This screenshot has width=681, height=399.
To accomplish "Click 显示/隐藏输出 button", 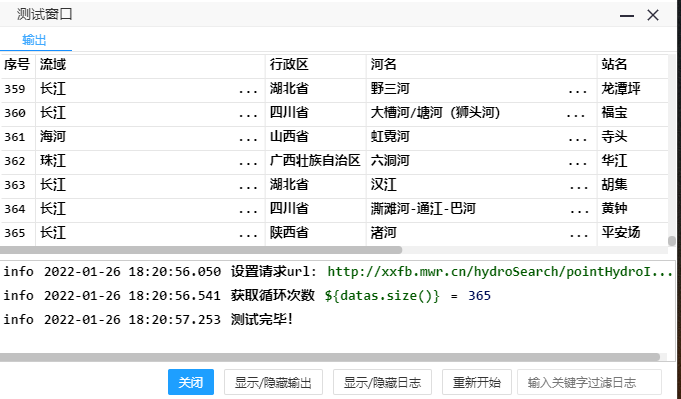I will [x=273, y=382].
